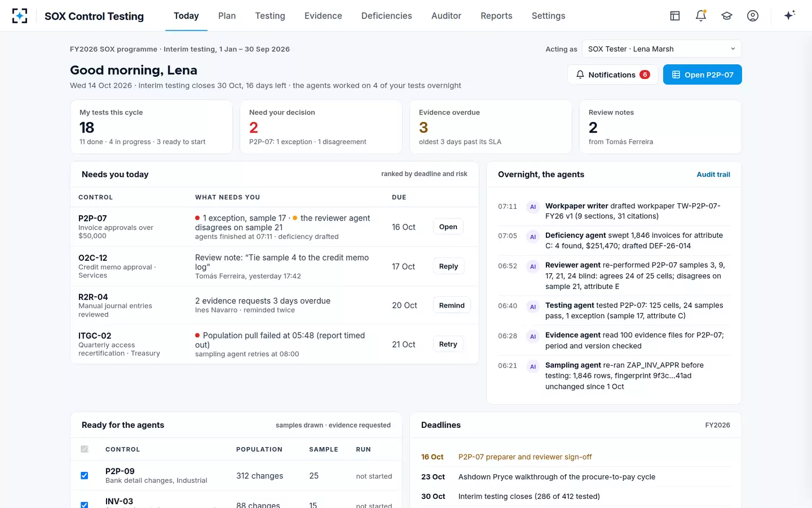This screenshot has width=812, height=508.
Task: Open the bell alerts icon in top bar
Action: pyautogui.click(x=701, y=16)
